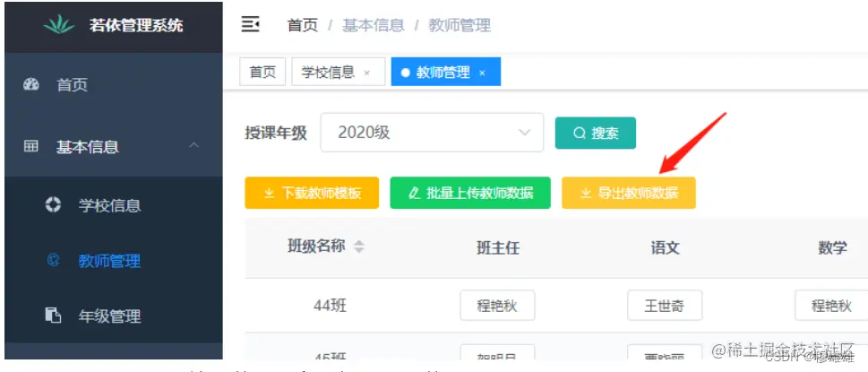Click the 44班 cell
Viewport: 868px width, 372px height.
pyautogui.click(x=330, y=305)
